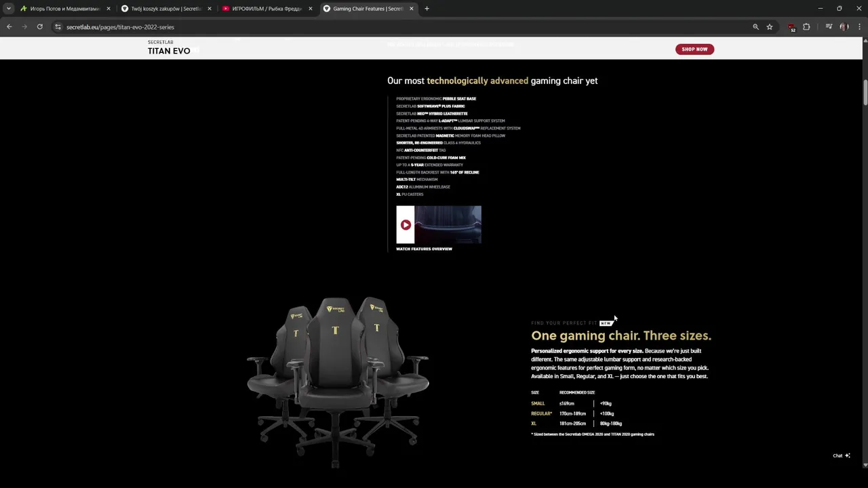Screen dimensions: 868x488
Task: Open the Chat widget
Action: click(842, 455)
